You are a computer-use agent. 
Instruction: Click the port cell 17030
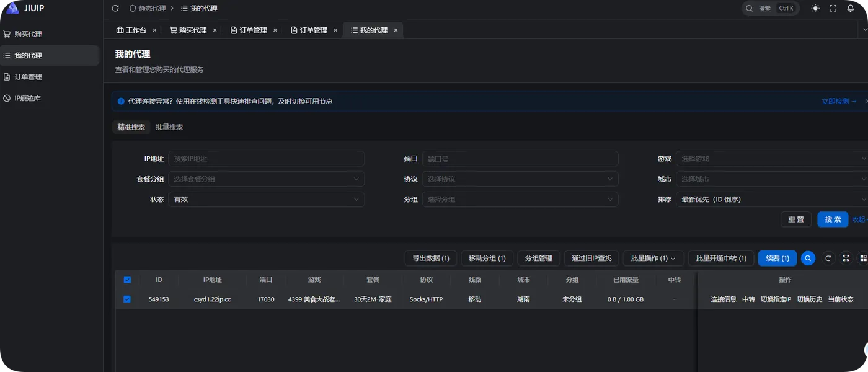[266, 299]
